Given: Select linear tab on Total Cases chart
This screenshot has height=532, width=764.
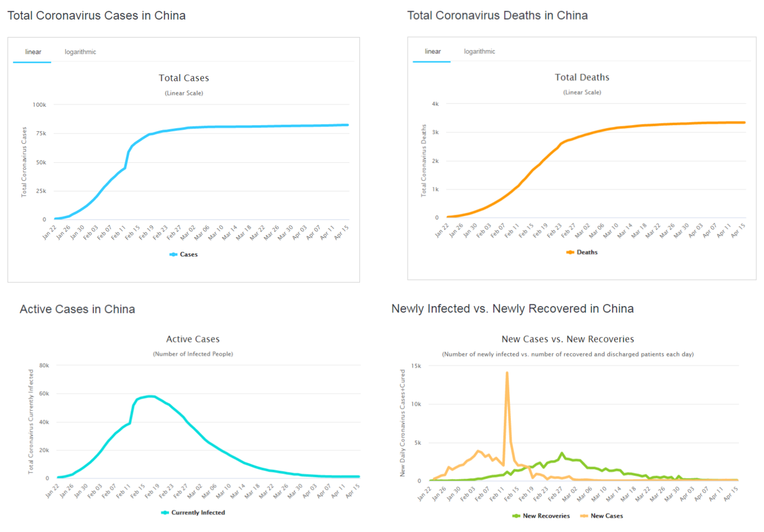Looking at the screenshot, I should [x=33, y=52].
